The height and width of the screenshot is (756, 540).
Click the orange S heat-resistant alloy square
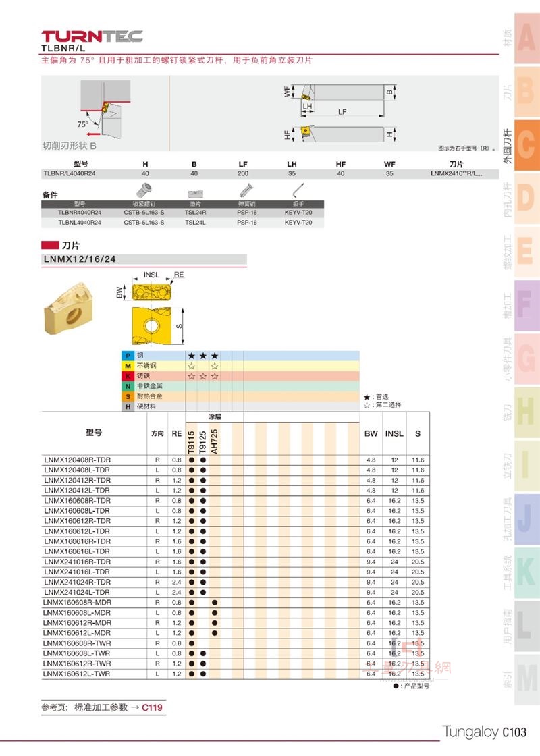(x=128, y=396)
